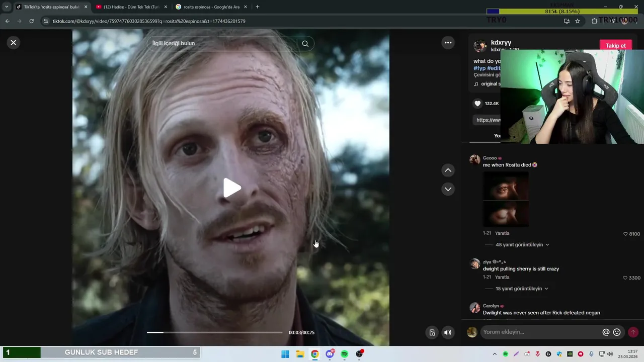644x362 pixels.
Task: Click the Windows Security shield tray icon
Action: pos(559,354)
